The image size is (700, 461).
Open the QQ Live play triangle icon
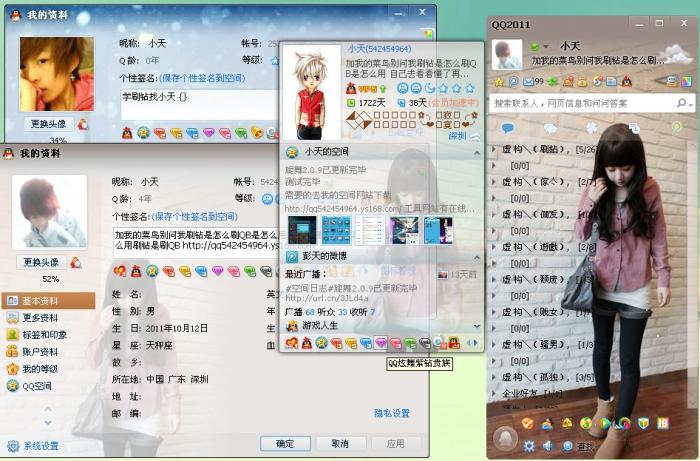pyautogui.click(x=605, y=423)
